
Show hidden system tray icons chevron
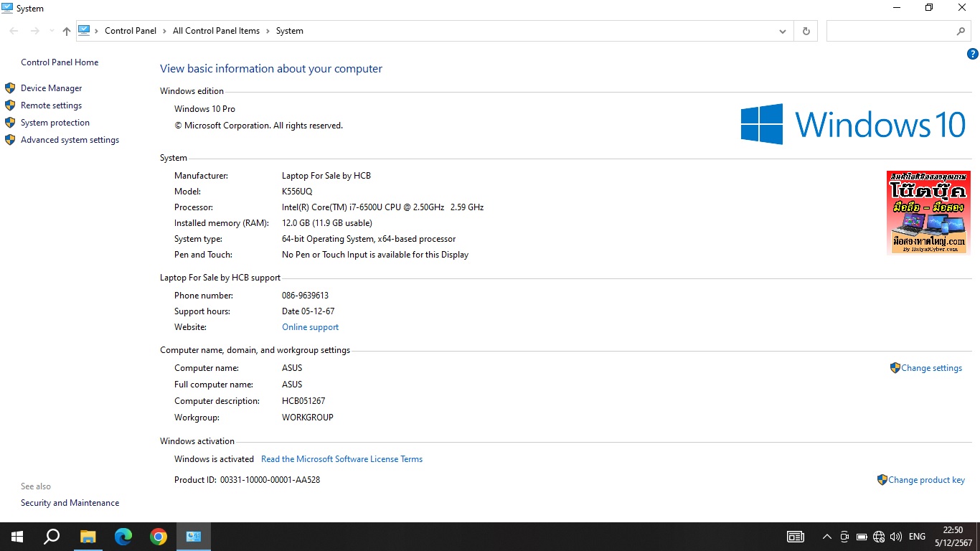pos(826,537)
